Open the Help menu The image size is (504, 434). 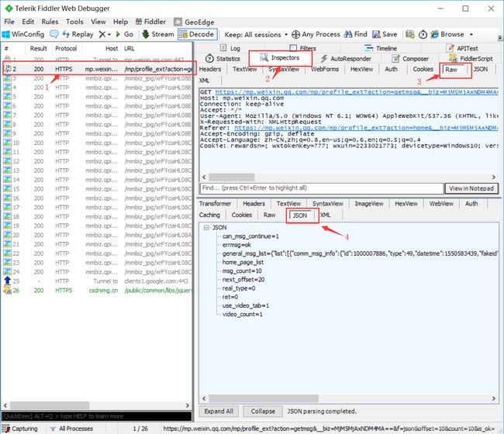(120, 22)
